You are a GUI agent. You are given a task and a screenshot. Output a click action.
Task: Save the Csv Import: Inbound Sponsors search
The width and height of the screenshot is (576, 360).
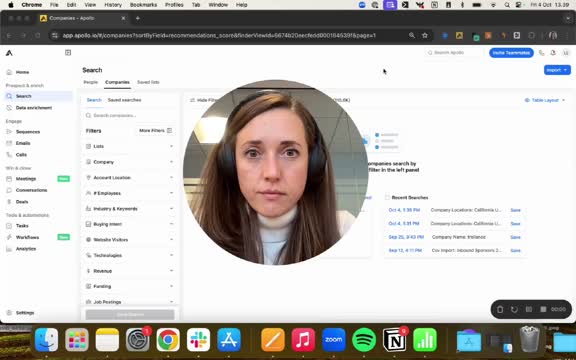[515, 251]
